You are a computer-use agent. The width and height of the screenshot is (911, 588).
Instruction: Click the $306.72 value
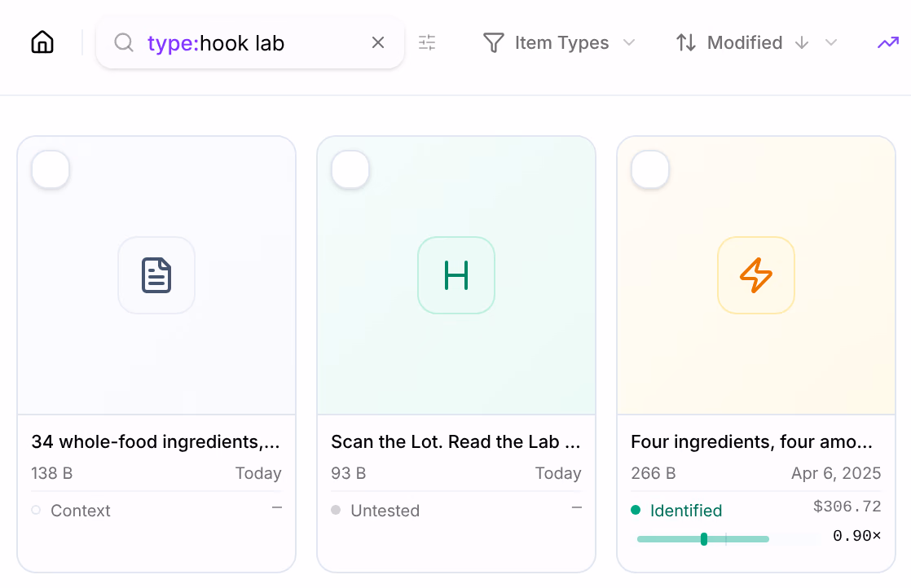pos(847,507)
